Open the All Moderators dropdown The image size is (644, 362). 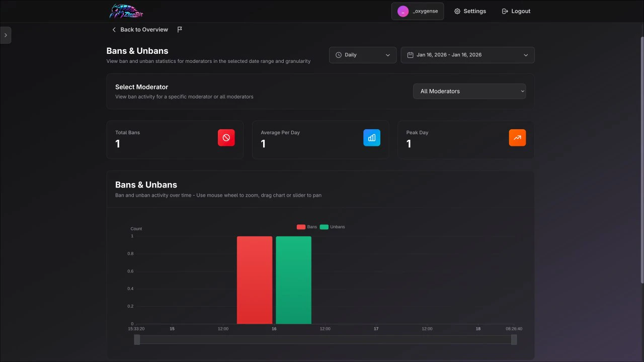click(x=469, y=91)
